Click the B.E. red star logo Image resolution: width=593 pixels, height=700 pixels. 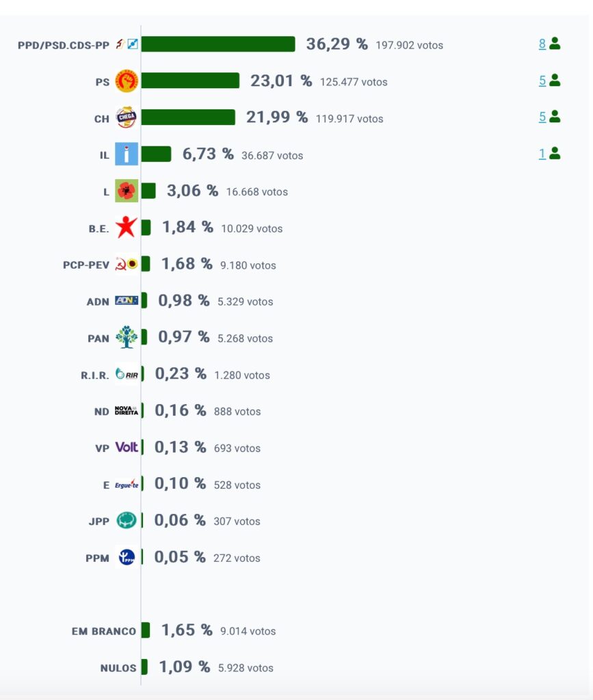(x=127, y=227)
